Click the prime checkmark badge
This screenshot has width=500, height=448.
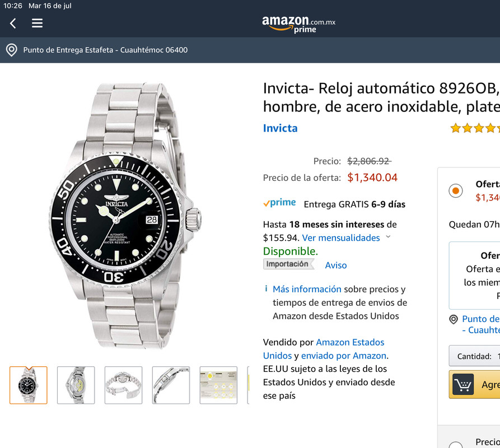tap(279, 203)
